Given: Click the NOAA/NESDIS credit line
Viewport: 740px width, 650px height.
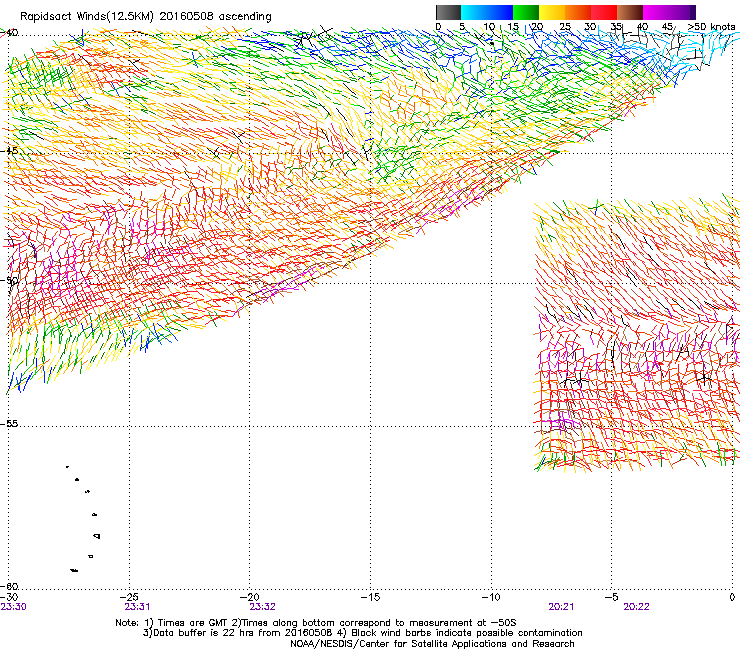Looking at the screenshot, I should (x=432, y=644).
